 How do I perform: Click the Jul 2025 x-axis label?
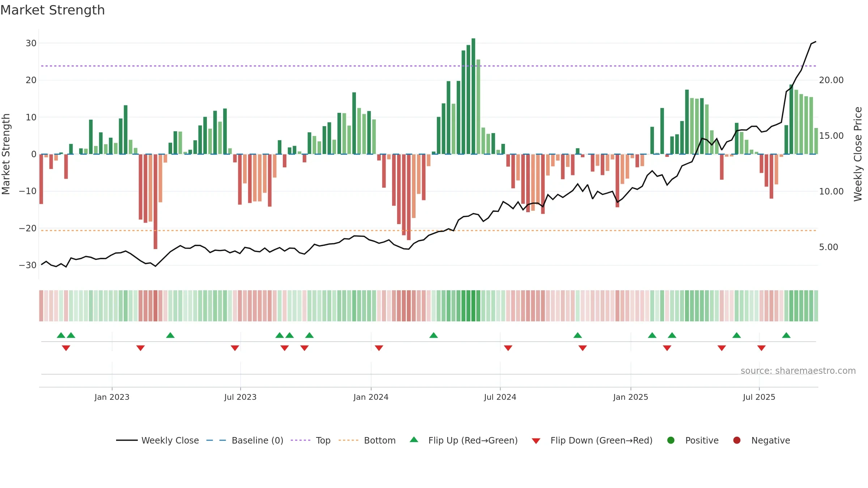point(759,397)
